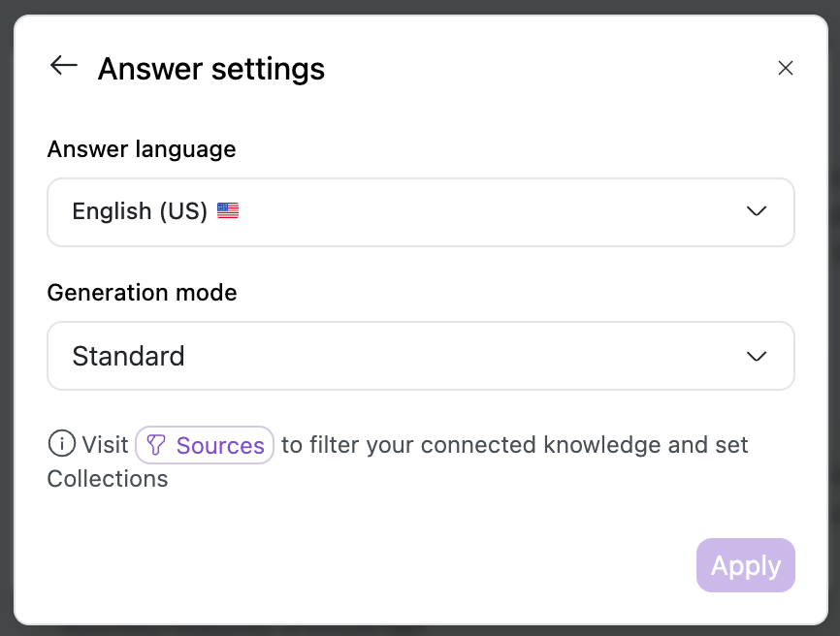
Task: Click the US flag icon
Action: tap(228, 211)
